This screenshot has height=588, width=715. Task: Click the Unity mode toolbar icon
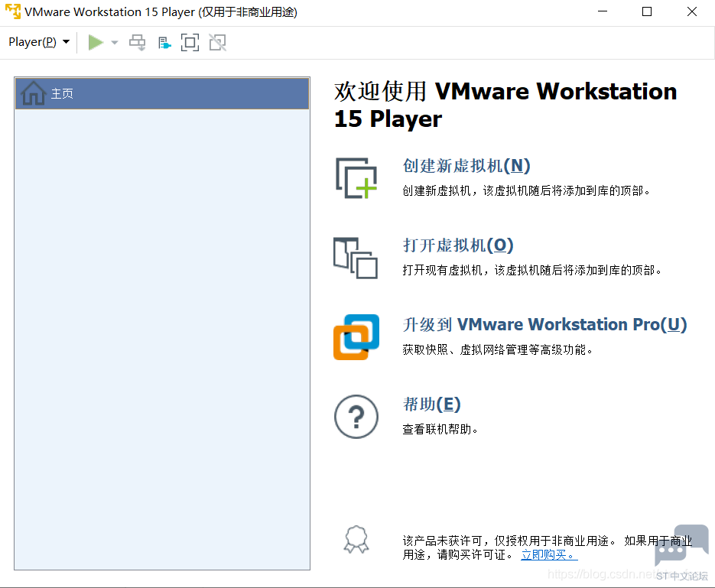[217, 42]
